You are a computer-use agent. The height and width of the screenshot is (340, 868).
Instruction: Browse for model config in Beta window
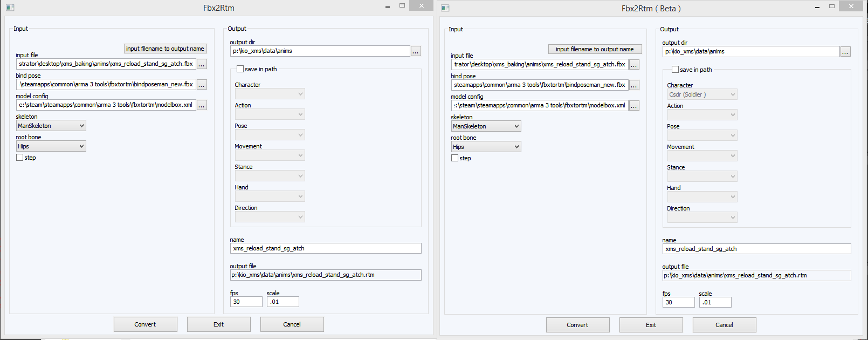(x=634, y=106)
